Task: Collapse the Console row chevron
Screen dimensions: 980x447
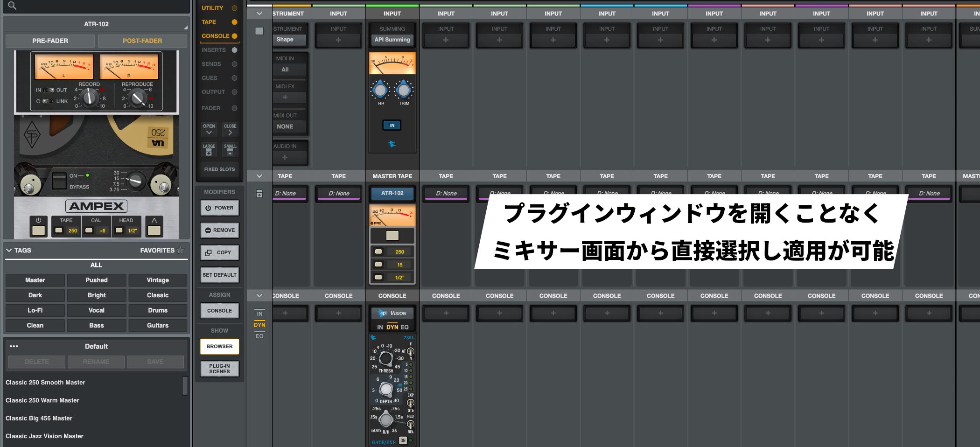Action: click(259, 295)
